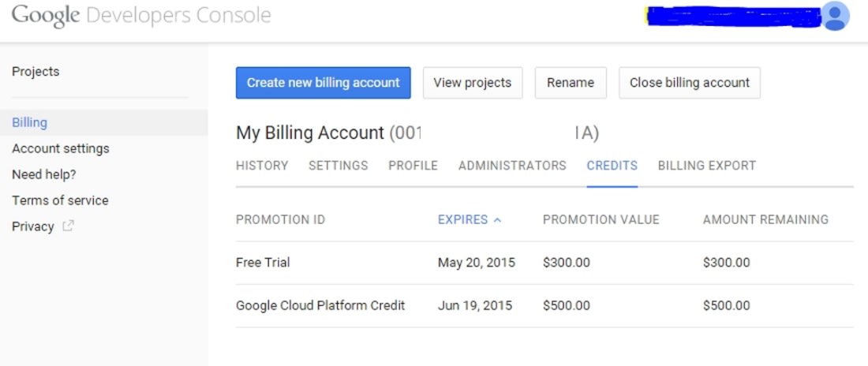Click the external link icon beside Privacy

pos(69,226)
